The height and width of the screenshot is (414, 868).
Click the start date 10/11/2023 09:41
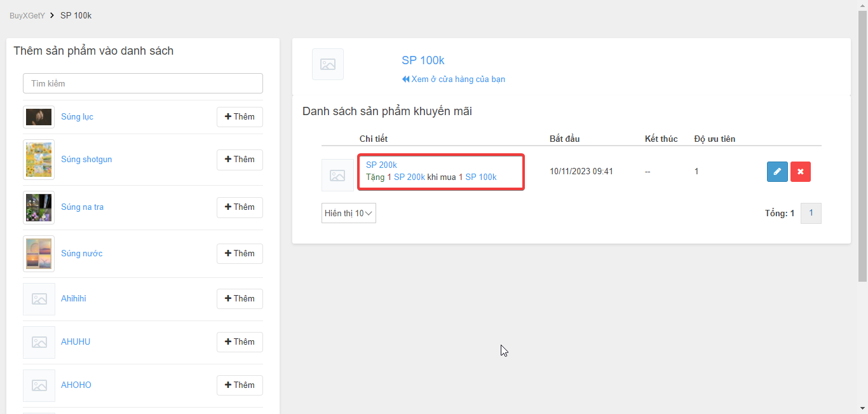tap(581, 172)
